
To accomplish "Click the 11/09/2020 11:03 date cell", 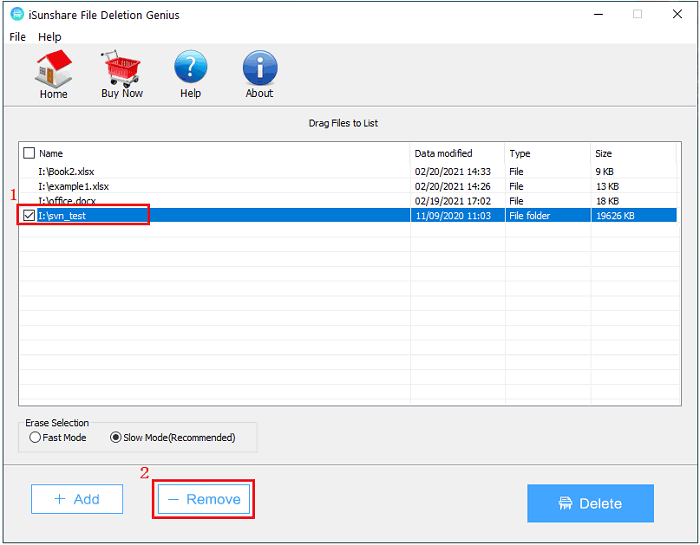I will coord(453,216).
